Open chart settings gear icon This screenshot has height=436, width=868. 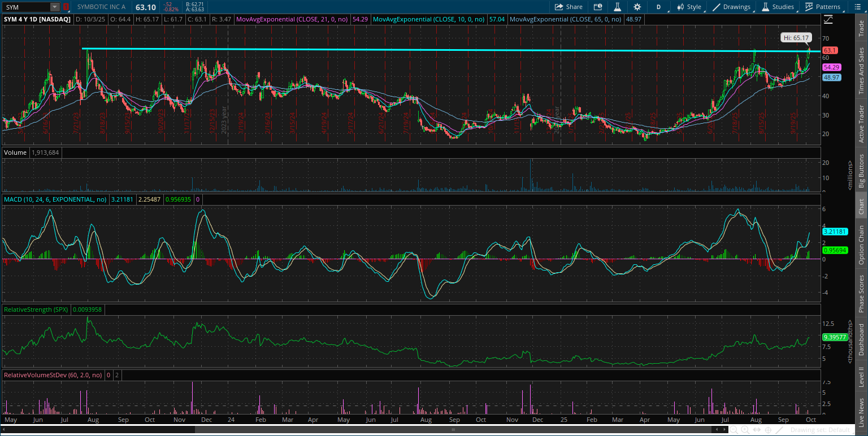[637, 7]
